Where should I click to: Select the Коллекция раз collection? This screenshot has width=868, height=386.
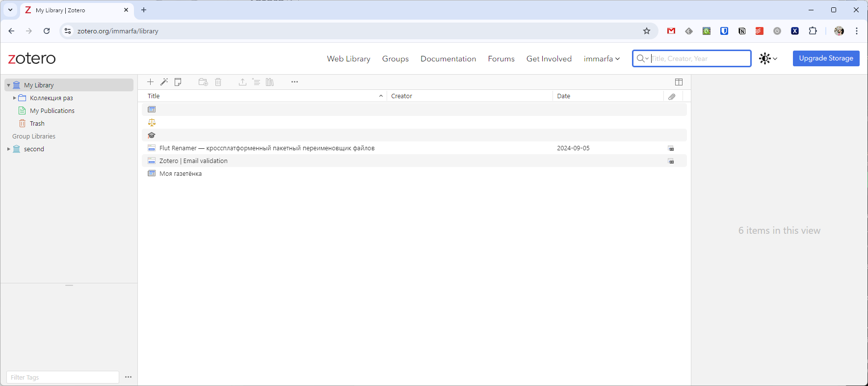click(51, 98)
